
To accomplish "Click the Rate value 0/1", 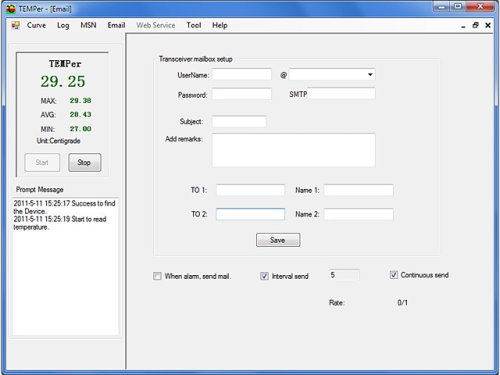I will coord(402,303).
